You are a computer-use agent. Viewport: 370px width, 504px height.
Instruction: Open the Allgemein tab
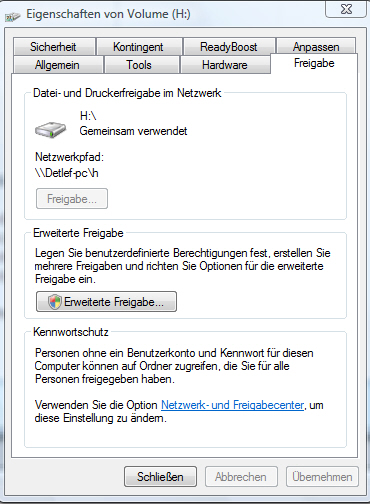coord(57,64)
